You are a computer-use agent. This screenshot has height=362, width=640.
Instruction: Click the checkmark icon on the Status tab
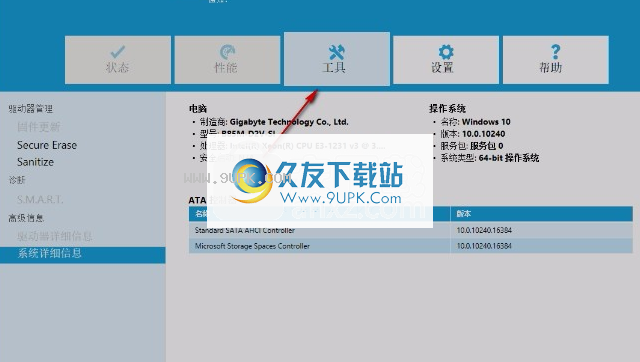tap(118, 52)
